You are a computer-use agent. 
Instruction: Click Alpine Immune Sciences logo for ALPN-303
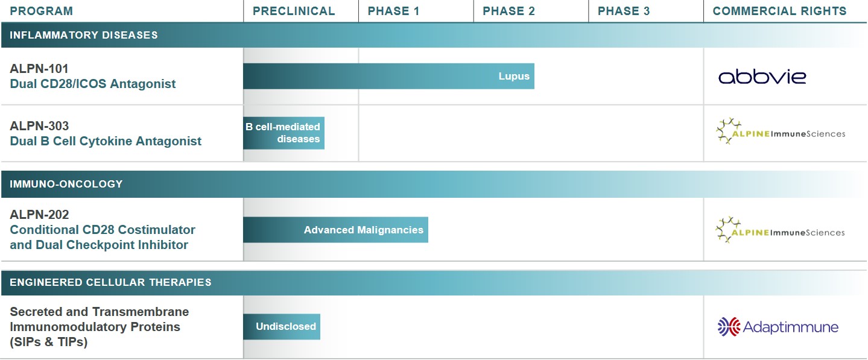pyautogui.click(x=781, y=132)
